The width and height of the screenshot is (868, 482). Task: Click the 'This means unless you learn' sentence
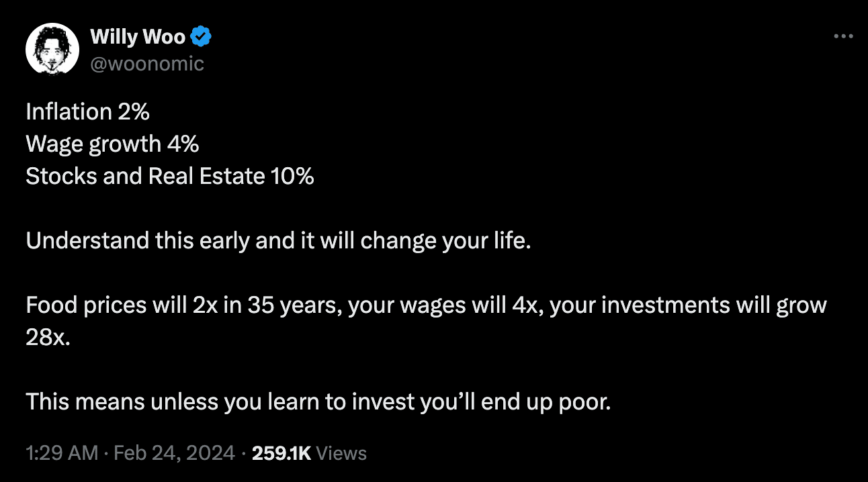click(x=318, y=401)
